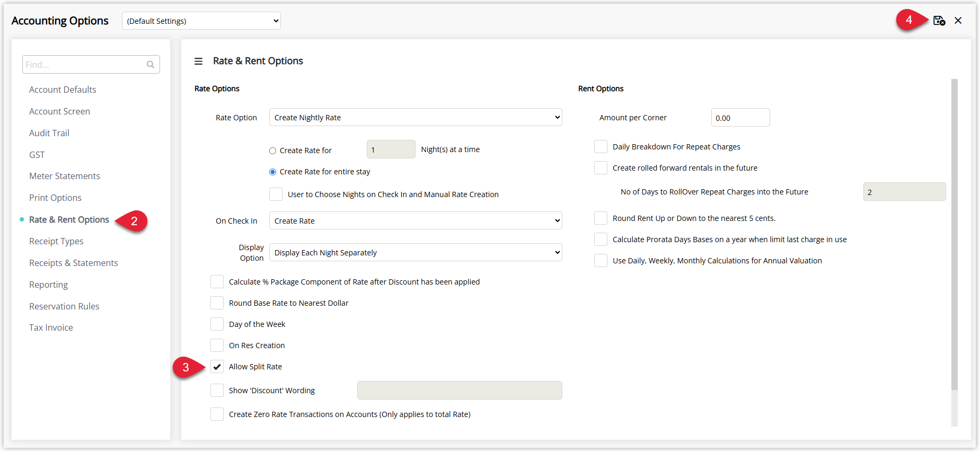The width and height of the screenshot is (980, 452).
Task: Enable Round Base Rate to Nearest Dollar
Action: (x=217, y=303)
